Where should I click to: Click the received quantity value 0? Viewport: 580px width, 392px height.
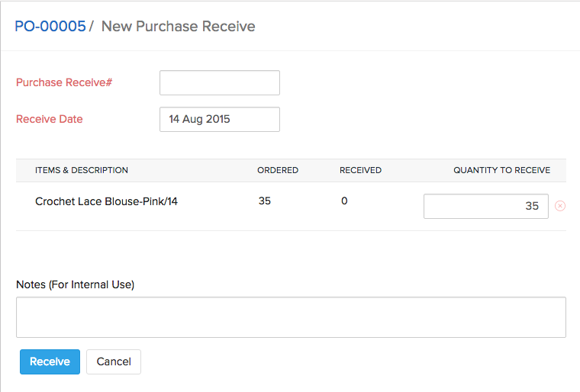[x=344, y=201]
